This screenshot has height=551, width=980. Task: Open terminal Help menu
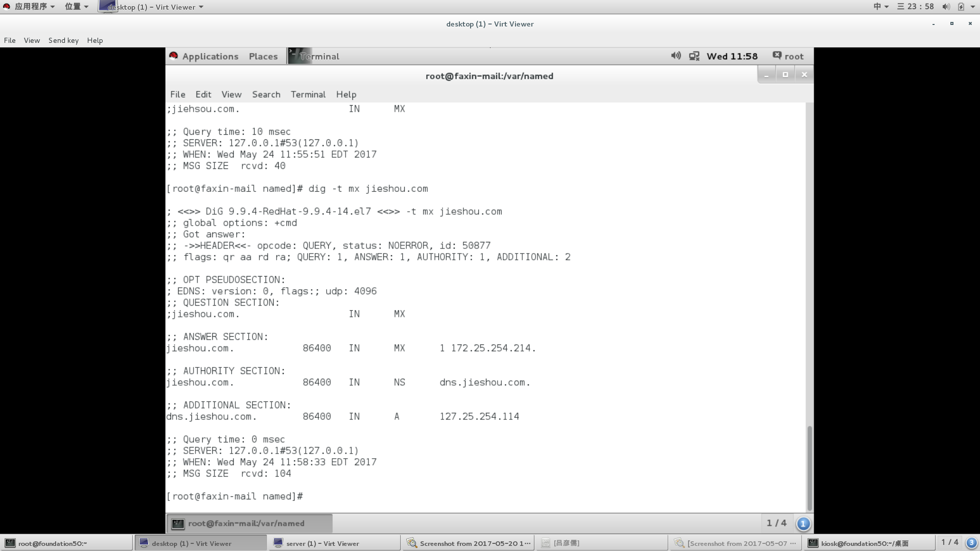point(346,94)
